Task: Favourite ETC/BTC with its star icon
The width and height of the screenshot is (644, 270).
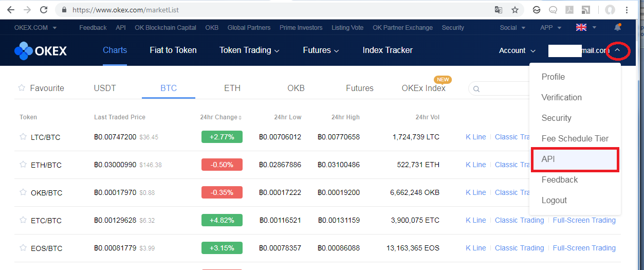Action: click(x=23, y=220)
